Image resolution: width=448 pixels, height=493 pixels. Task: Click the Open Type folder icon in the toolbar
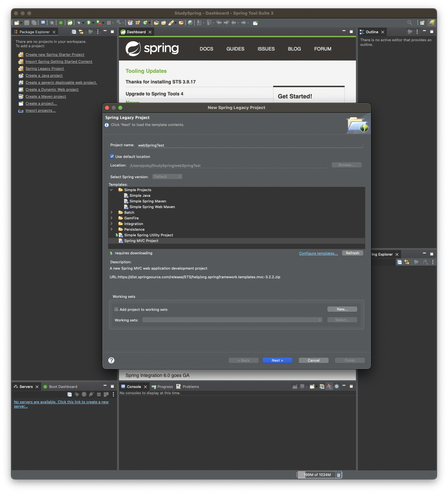tap(157, 23)
